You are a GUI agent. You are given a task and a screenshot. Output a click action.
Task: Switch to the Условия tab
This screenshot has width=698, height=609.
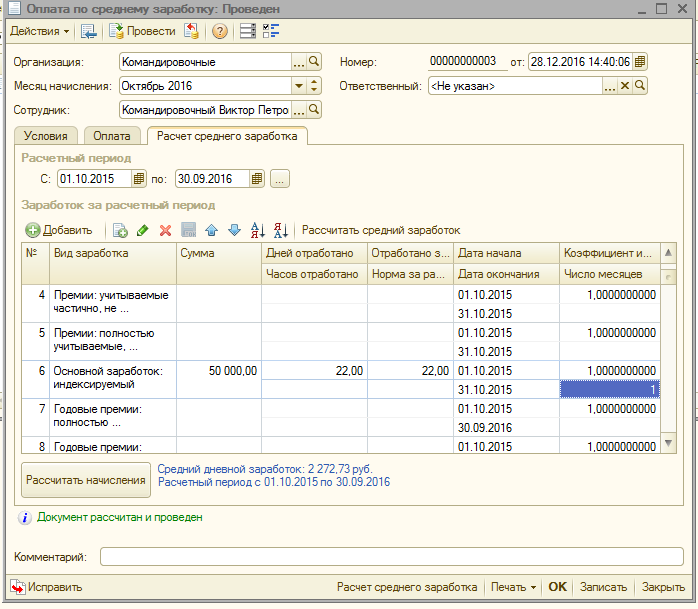(47, 135)
